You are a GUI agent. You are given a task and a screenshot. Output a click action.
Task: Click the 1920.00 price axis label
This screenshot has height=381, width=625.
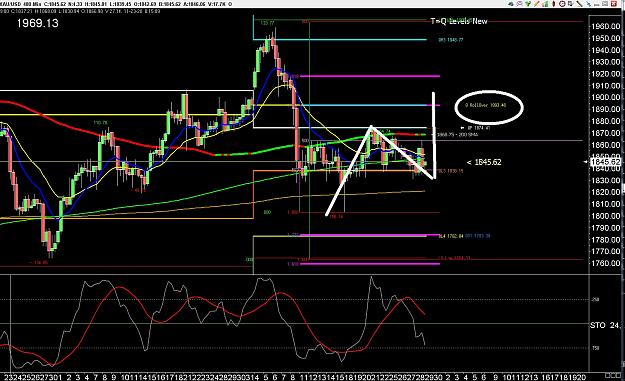(x=605, y=74)
